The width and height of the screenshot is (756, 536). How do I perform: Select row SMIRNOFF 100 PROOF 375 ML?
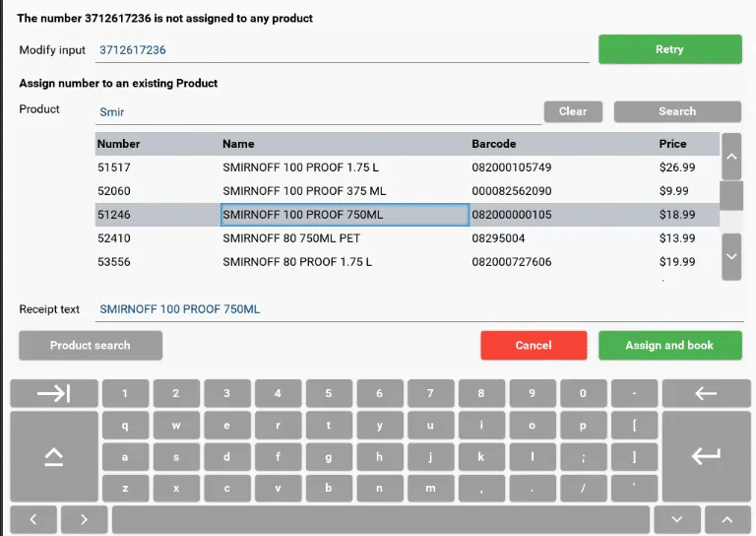407,191
